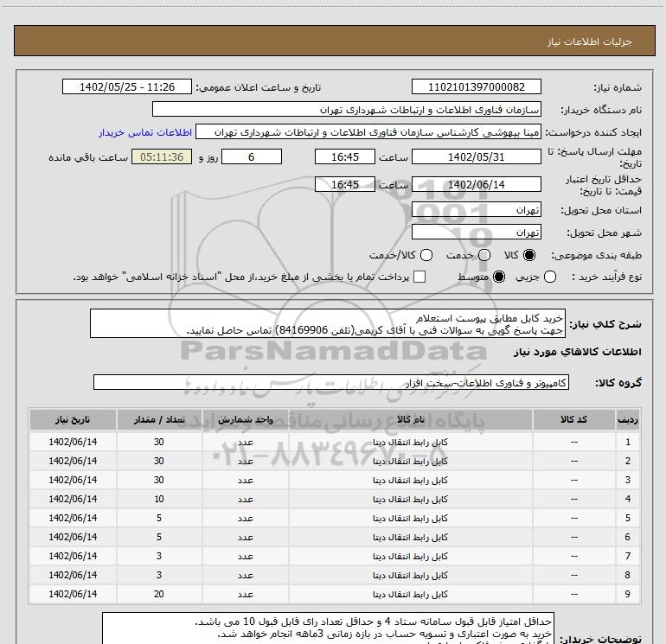Click product name in row 3

point(410,480)
